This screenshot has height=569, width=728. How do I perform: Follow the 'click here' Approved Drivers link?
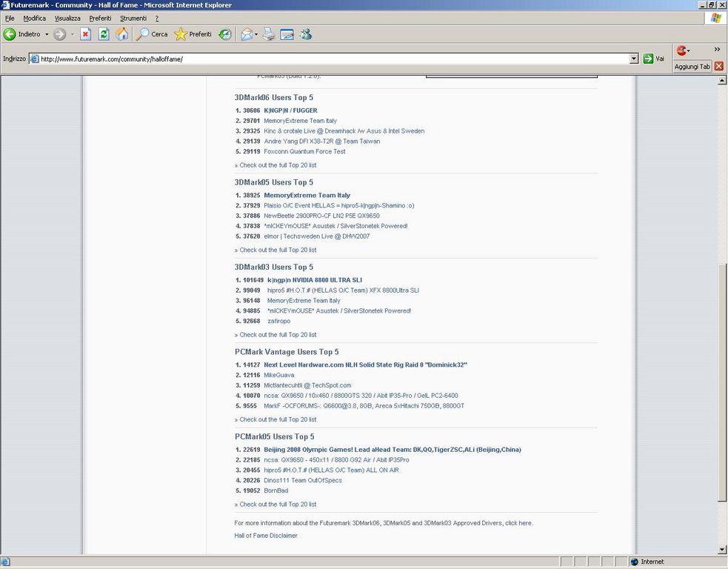coord(518,523)
